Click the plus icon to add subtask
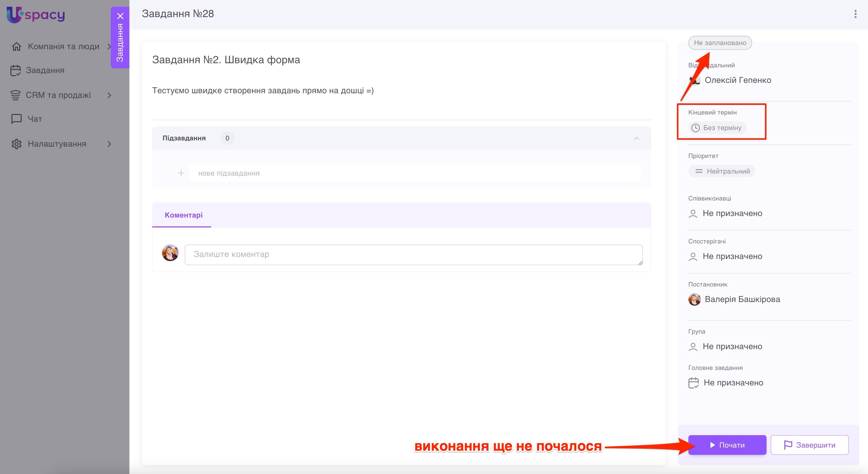Screen dimensions: 868x474 click(181, 173)
